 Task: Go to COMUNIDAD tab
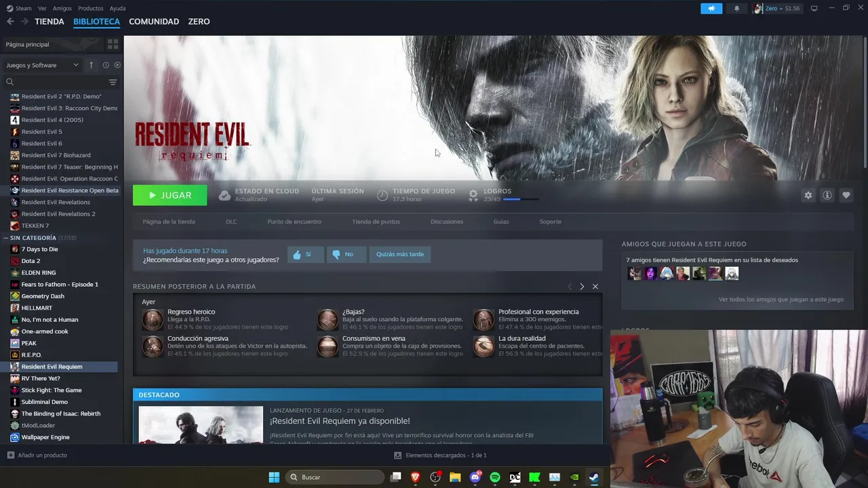[154, 22]
